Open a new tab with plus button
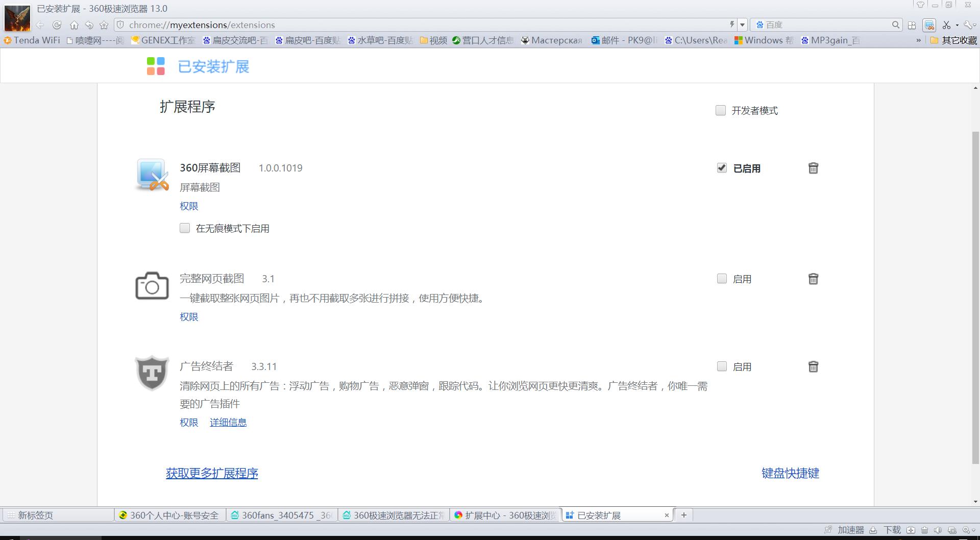Screen dimensions: 980x540 coord(684,515)
